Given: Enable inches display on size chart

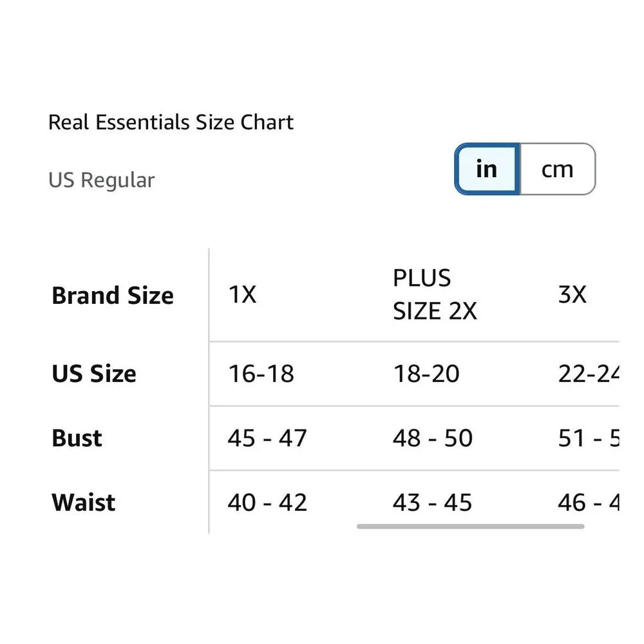Looking at the screenshot, I should (488, 169).
